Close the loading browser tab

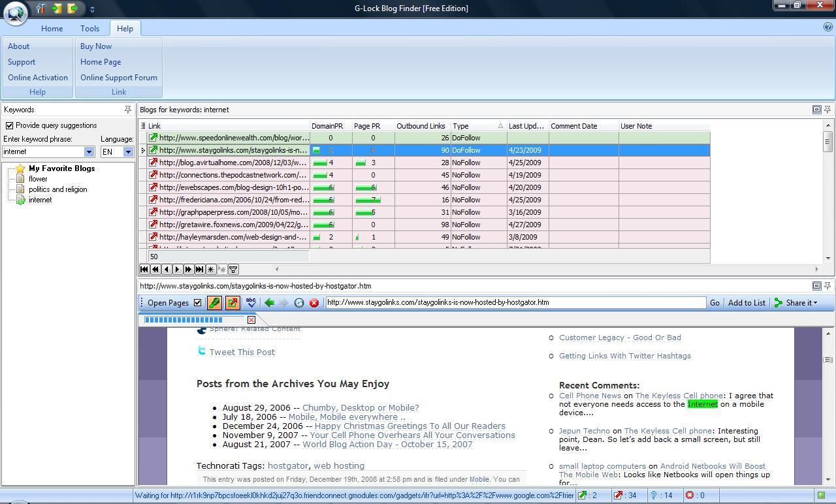251,320
